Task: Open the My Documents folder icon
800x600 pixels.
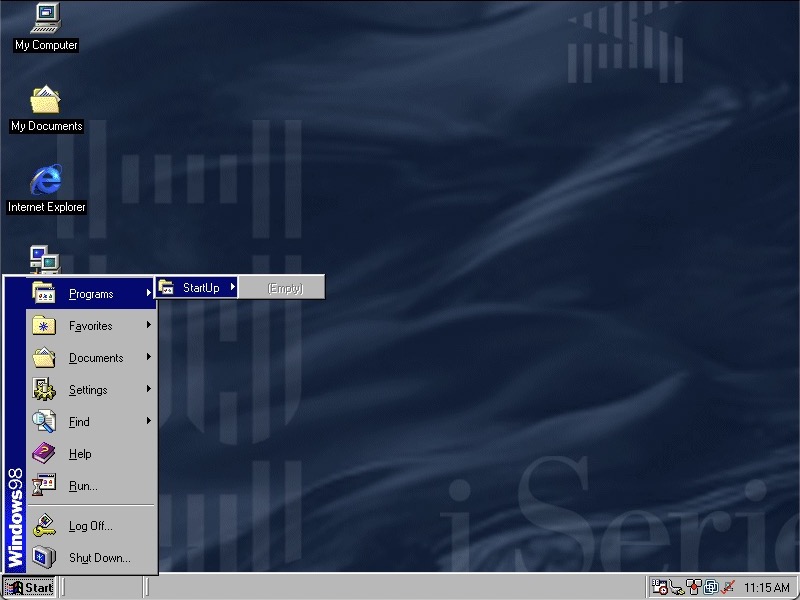Action: 45,100
